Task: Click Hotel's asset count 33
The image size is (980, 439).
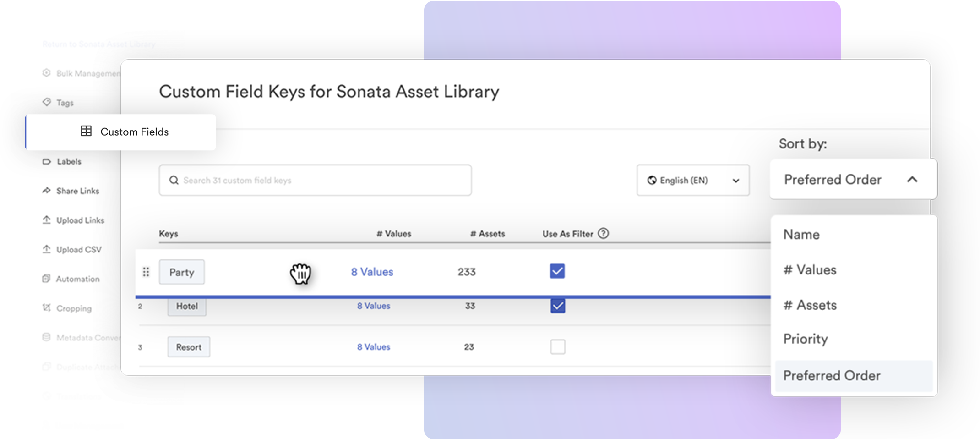Action: pyautogui.click(x=470, y=306)
